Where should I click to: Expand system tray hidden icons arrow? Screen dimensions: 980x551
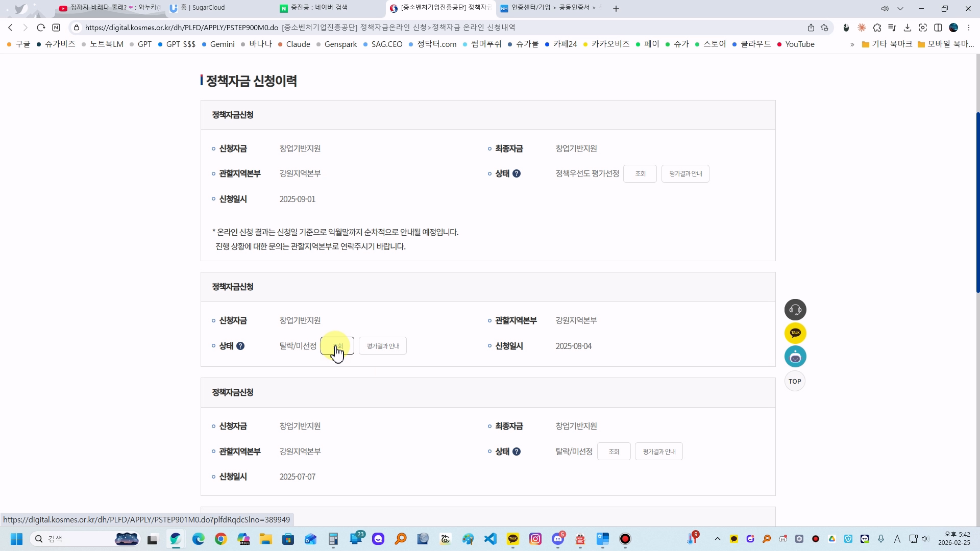717,539
